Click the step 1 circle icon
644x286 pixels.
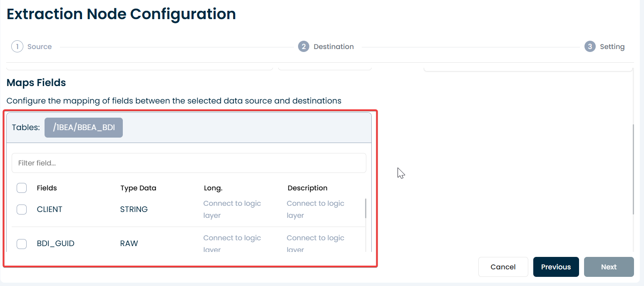pos(17,47)
